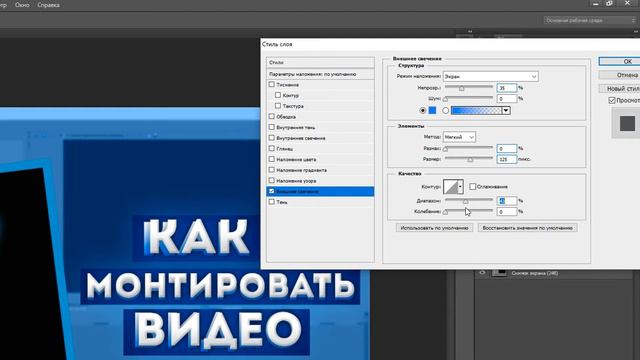Select the Стили row in Layer Style dialog

tap(320, 62)
